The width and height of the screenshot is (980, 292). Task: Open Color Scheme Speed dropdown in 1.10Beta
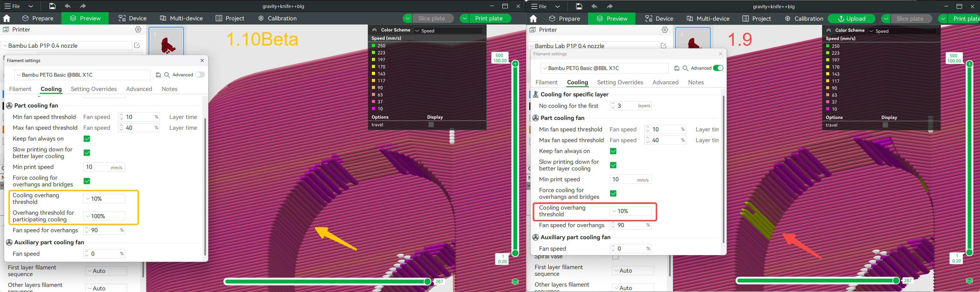pos(448,31)
